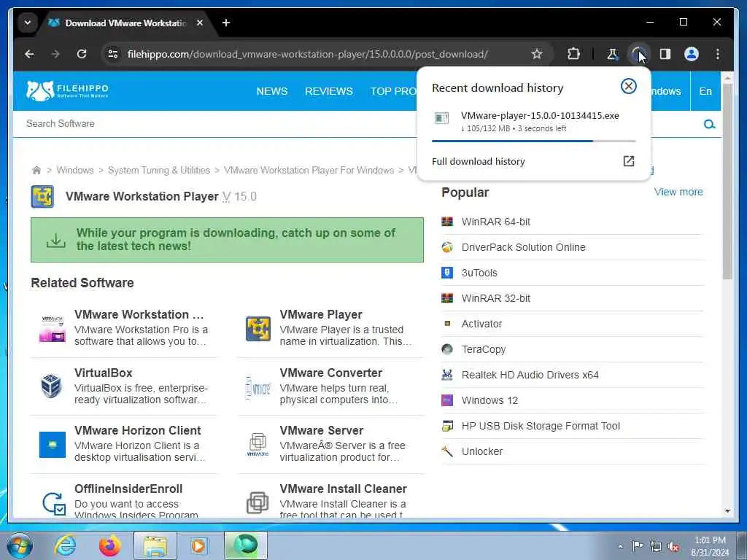This screenshot has height=560, width=747.
Task: Bookmark this page with the star icon
Action: (537, 54)
